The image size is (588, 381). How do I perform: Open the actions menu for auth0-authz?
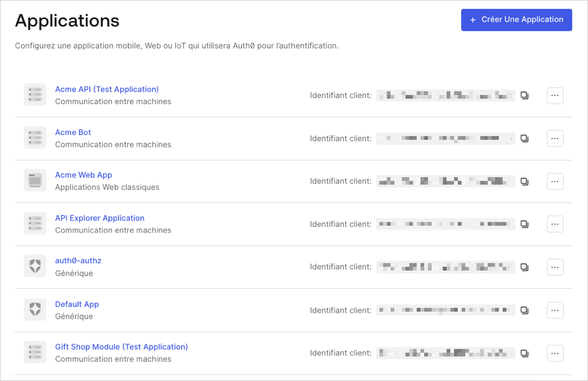(x=555, y=267)
